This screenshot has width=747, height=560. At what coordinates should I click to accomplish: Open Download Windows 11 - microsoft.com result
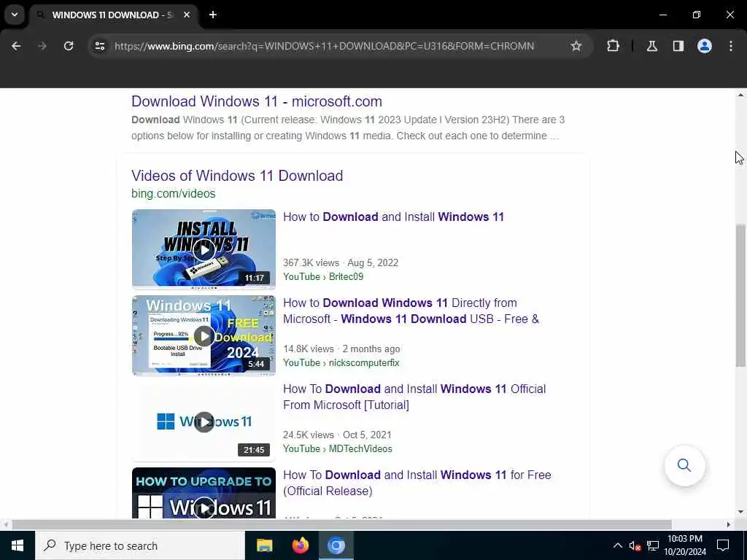click(x=257, y=101)
